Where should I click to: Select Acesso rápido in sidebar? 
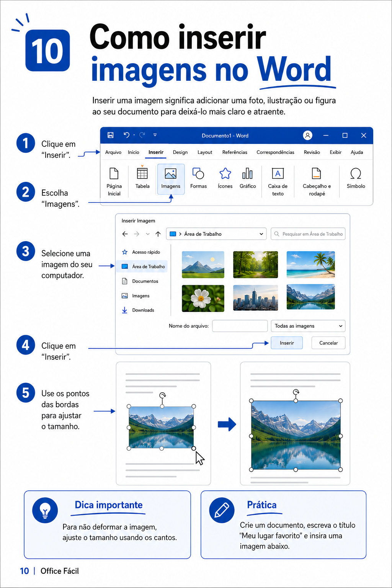(141, 252)
